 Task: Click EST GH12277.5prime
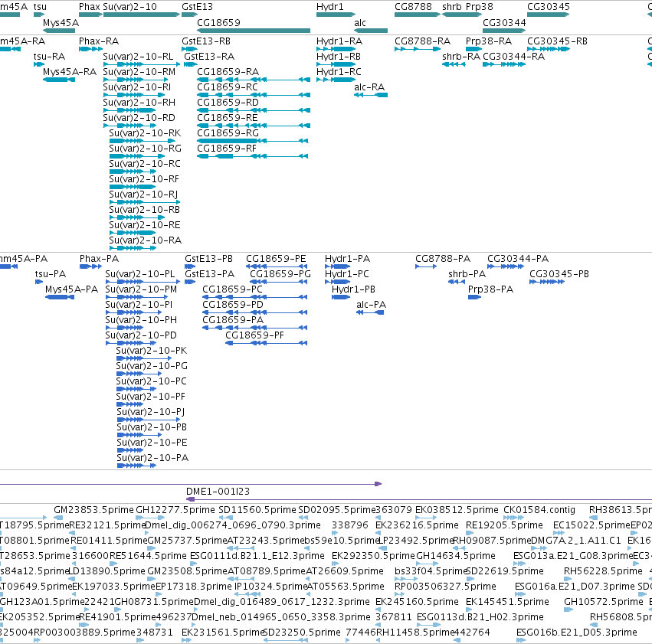[175, 510]
